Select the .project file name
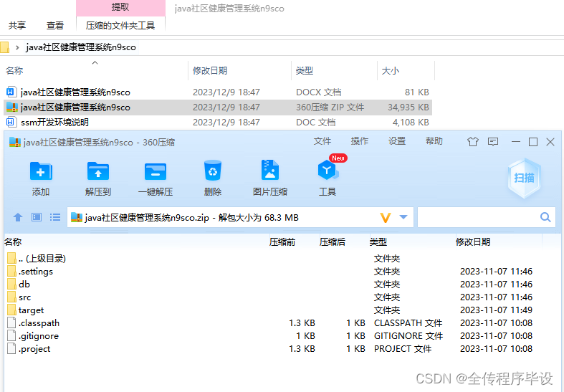This screenshot has height=392, width=564. 34,349
